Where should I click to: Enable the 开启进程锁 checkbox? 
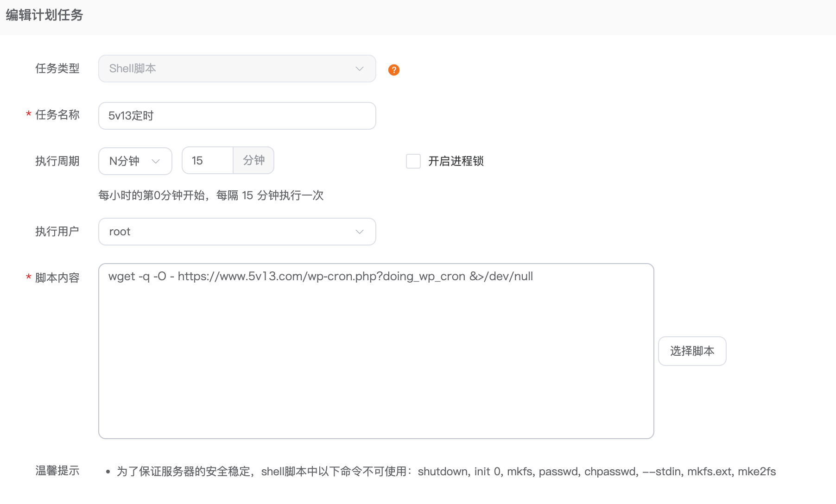click(x=413, y=161)
